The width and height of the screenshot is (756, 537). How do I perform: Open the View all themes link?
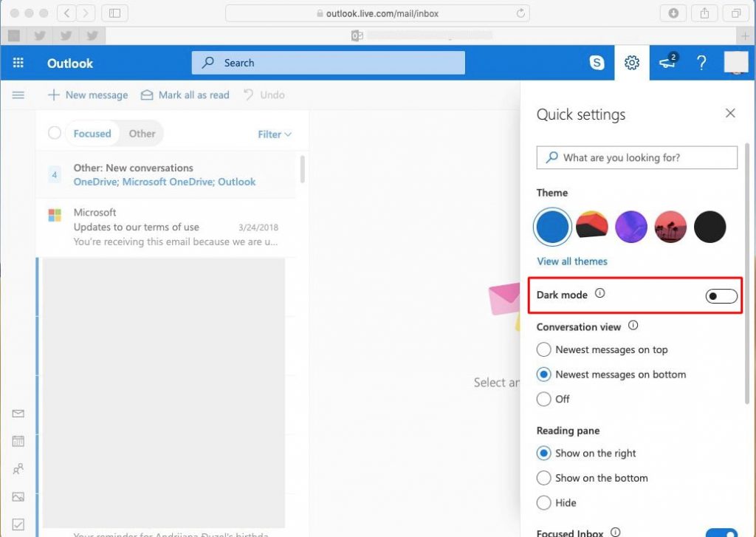coord(572,261)
